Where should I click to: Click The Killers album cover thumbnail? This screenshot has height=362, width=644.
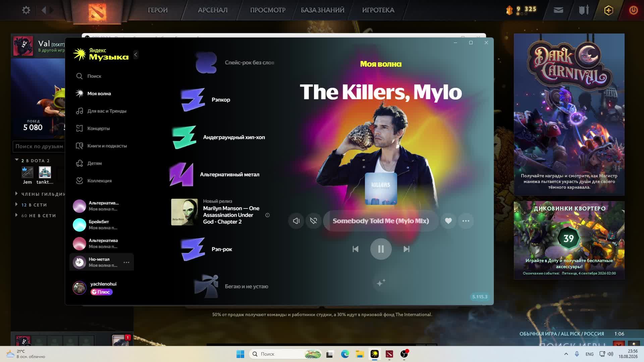click(381, 189)
